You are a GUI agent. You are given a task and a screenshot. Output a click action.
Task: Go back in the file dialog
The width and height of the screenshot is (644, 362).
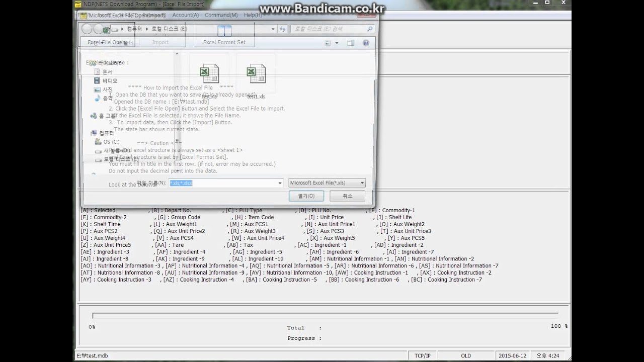point(87,29)
